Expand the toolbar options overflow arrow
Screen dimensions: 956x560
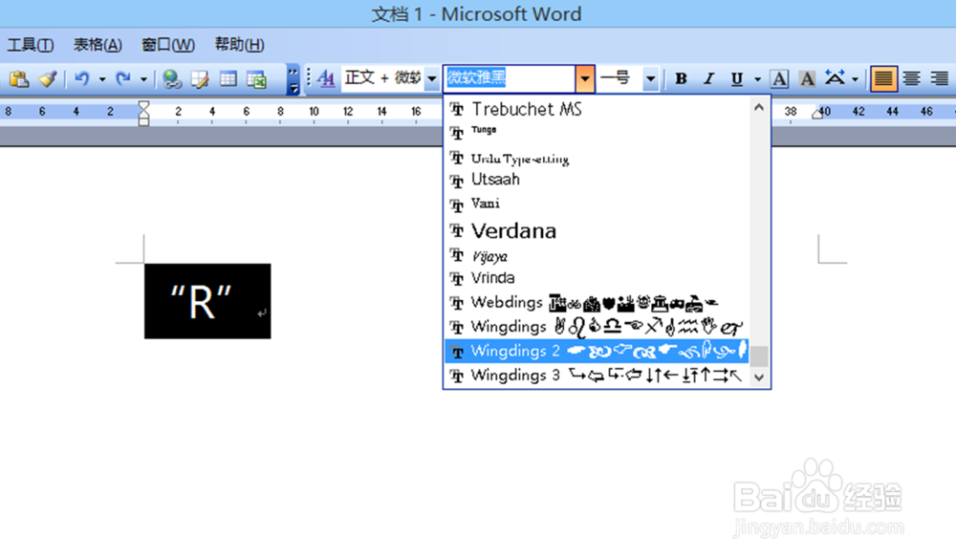pyautogui.click(x=293, y=79)
